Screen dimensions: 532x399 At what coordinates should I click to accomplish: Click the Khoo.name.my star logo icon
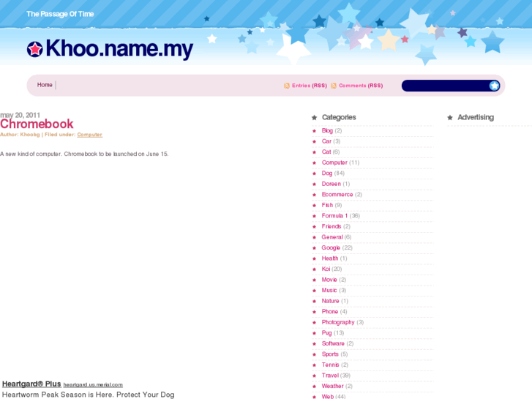coord(35,49)
